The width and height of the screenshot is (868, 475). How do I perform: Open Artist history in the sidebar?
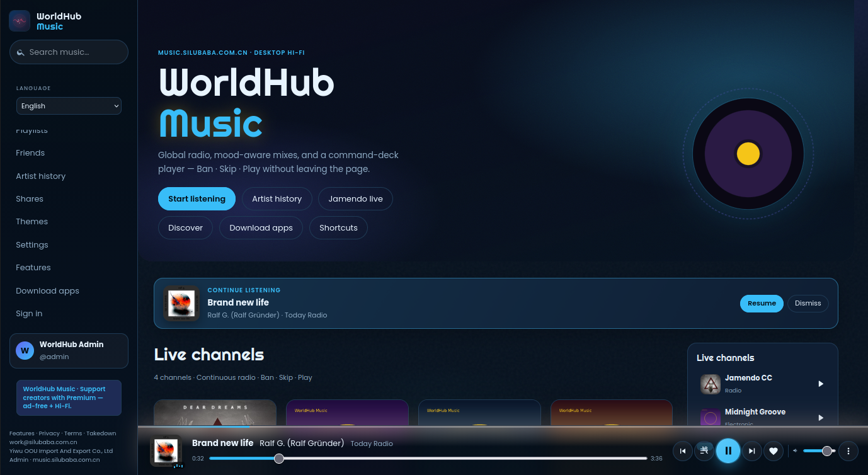click(41, 176)
